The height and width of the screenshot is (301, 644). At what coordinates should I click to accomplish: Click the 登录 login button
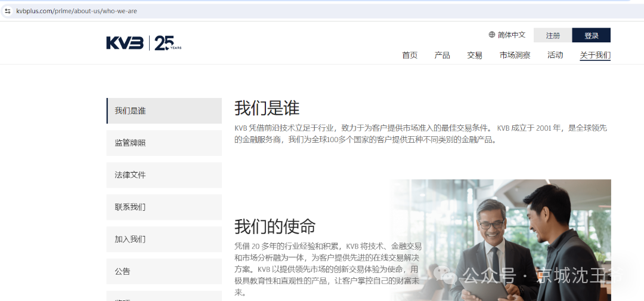591,36
